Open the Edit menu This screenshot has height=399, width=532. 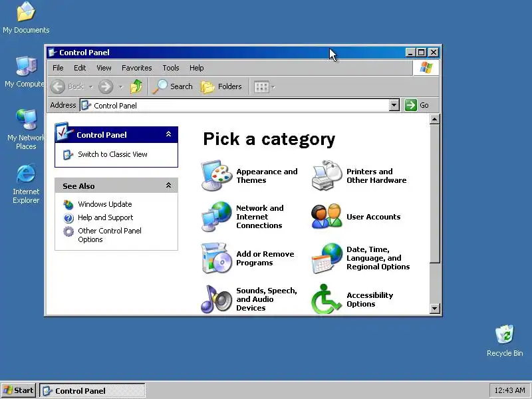coord(80,68)
